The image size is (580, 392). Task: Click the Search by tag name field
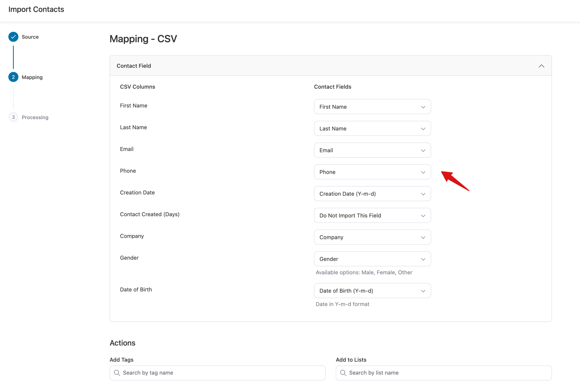(217, 373)
